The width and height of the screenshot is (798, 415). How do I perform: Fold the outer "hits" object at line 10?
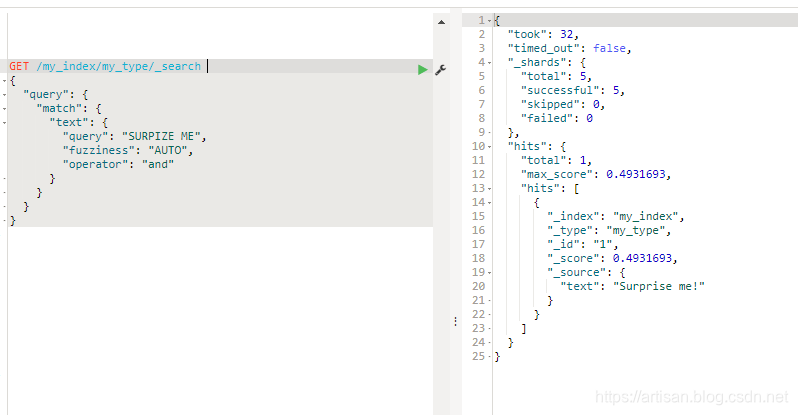click(490, 147)
